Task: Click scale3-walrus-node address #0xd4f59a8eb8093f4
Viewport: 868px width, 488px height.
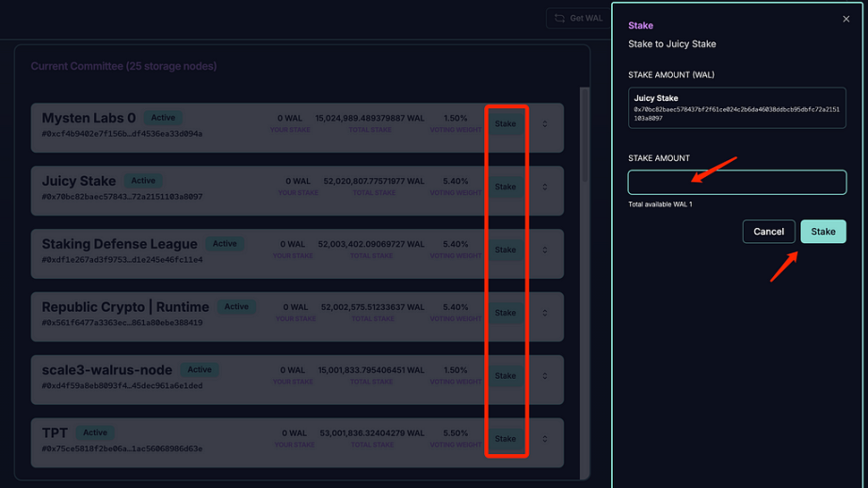Action: (x=121, y=385)
